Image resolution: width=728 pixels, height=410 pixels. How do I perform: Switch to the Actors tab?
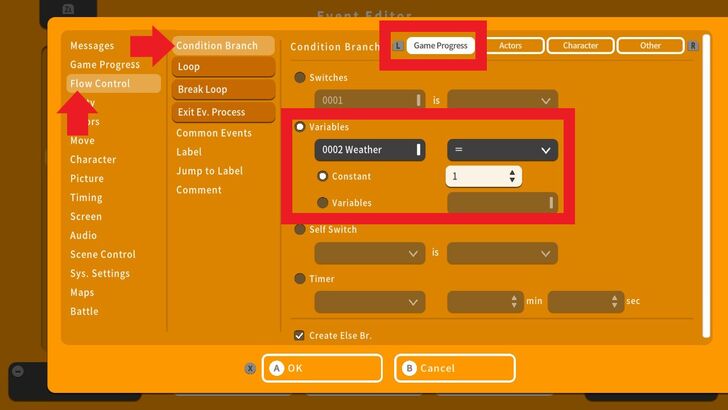tap(510, 46)
